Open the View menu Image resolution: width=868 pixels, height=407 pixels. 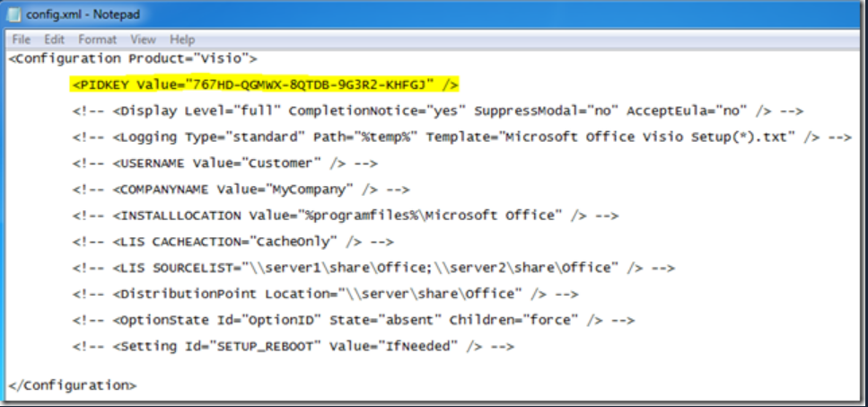click(143, 40)
